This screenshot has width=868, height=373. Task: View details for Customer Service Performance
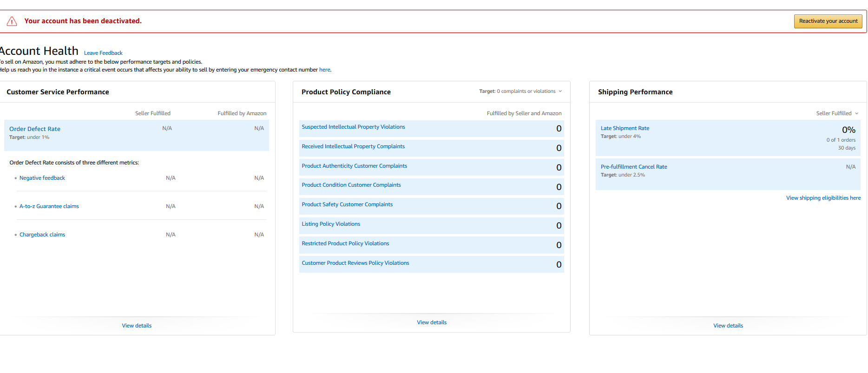coord(137,326)
